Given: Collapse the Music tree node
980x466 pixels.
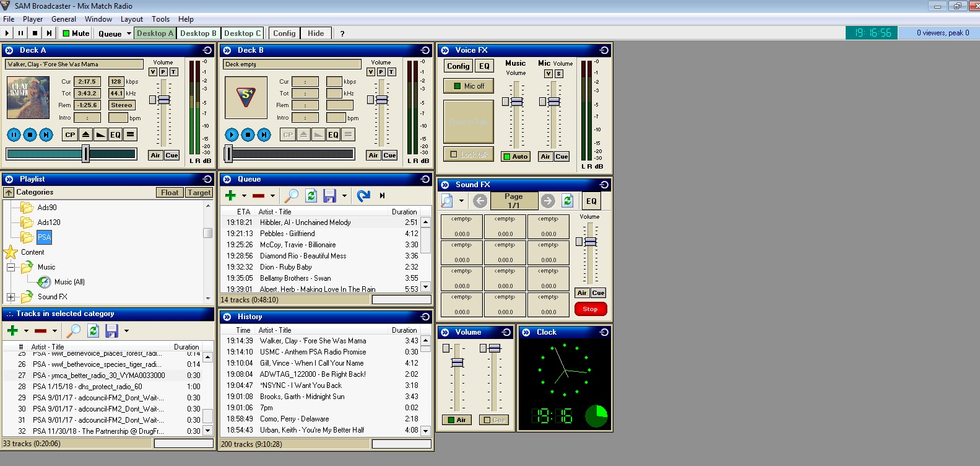Looking at the screenshot, I should 11,267.
